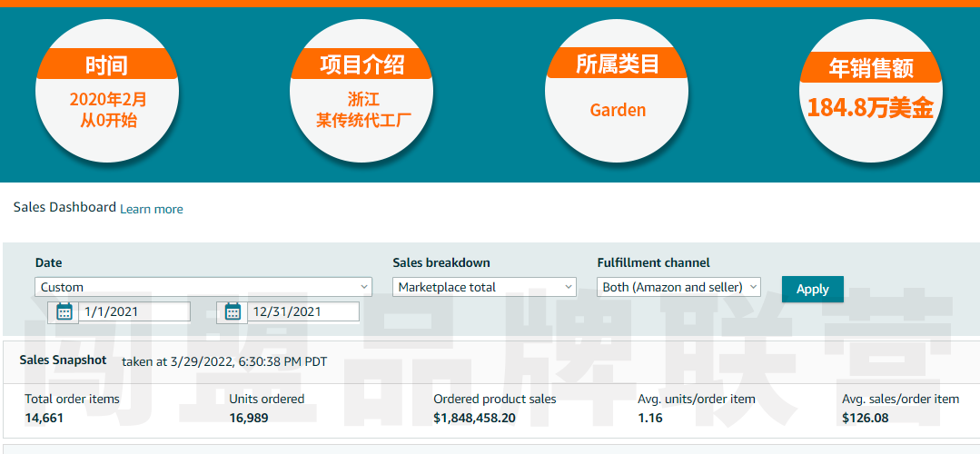Click the 年销售额 184.8万美金 circle
This screenshot has height=454, width=980.
click(871, 92)
